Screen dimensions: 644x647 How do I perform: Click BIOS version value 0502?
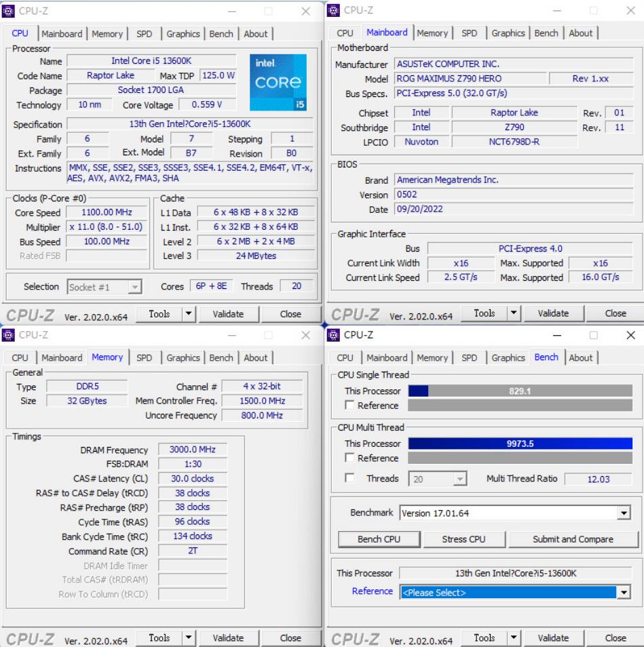[x=514, y=195]
